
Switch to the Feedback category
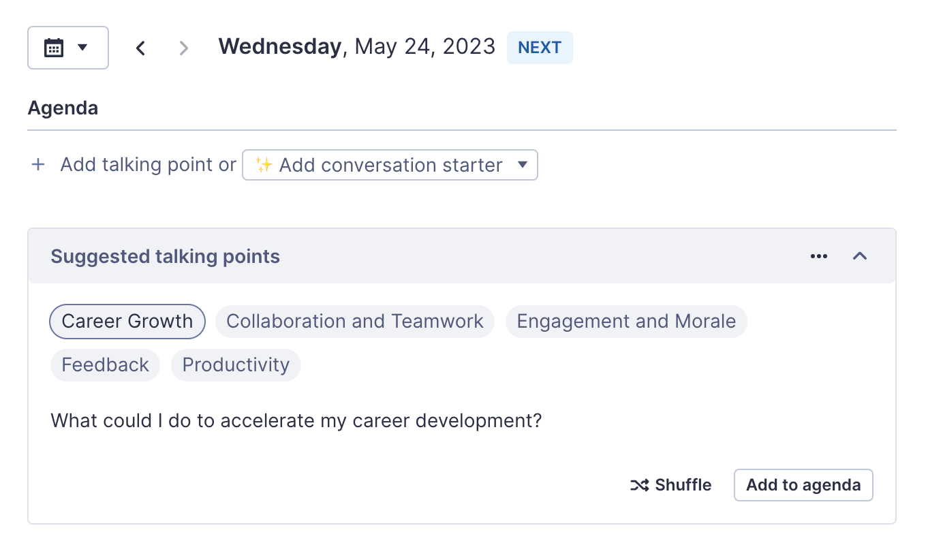tap(105, 365)
